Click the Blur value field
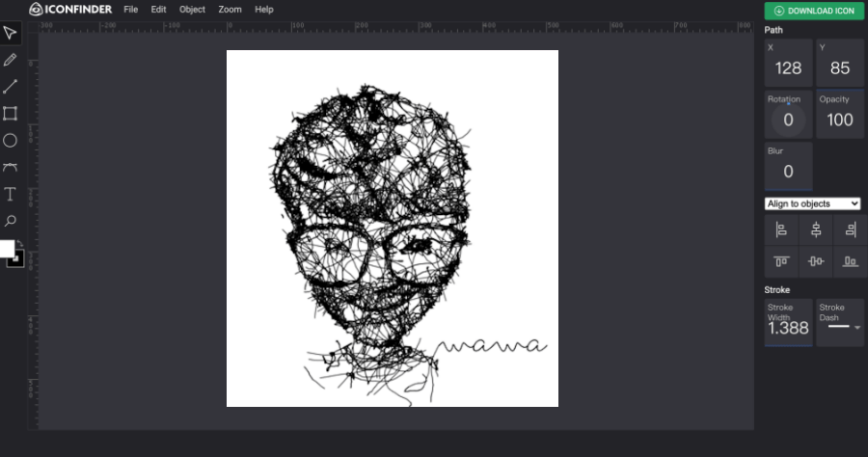This screenshot has width=868, height=457. (x=788, y=166)
